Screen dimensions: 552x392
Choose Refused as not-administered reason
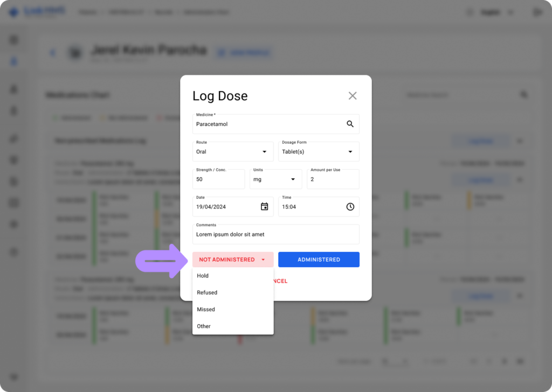tap(207, 292)
